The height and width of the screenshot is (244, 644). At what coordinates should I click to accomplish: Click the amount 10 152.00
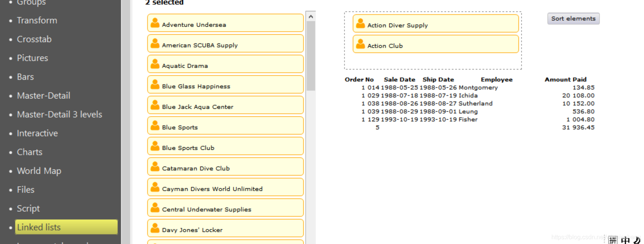pyautogui.click(x=578, y=103)
